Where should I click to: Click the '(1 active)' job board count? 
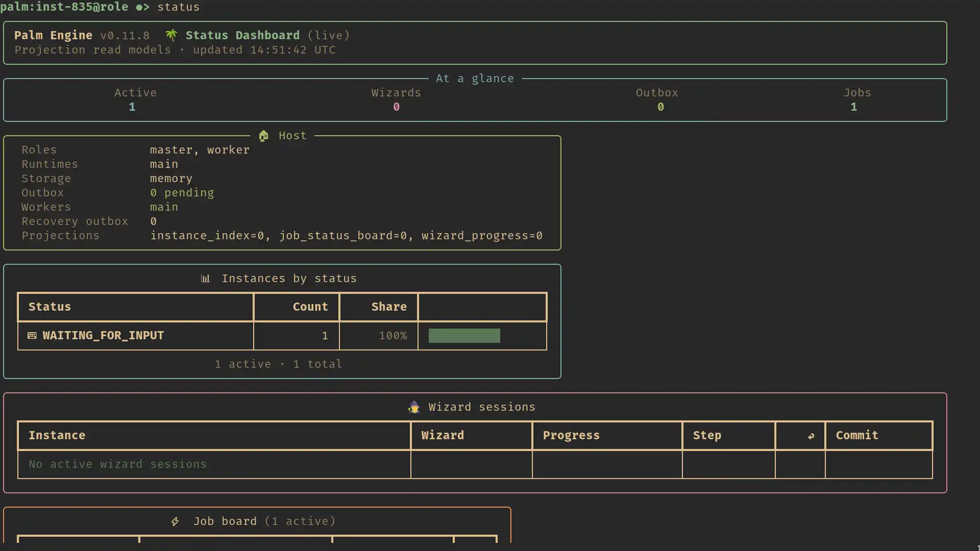coord(300,521)
